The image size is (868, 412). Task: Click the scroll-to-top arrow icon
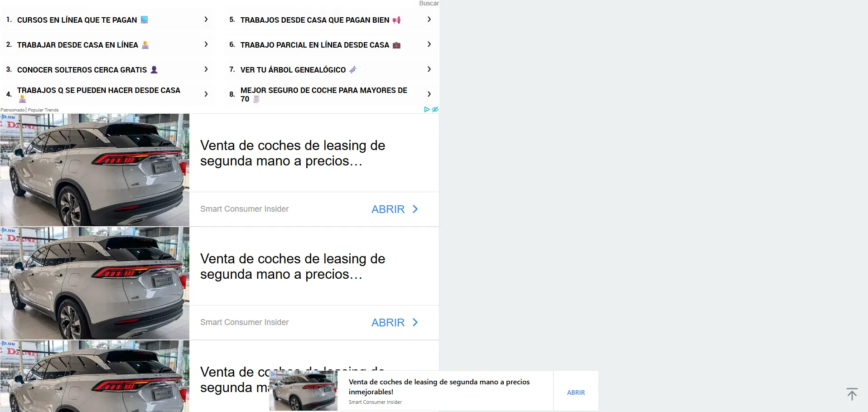pyautogui.click(x=852, y=394)
